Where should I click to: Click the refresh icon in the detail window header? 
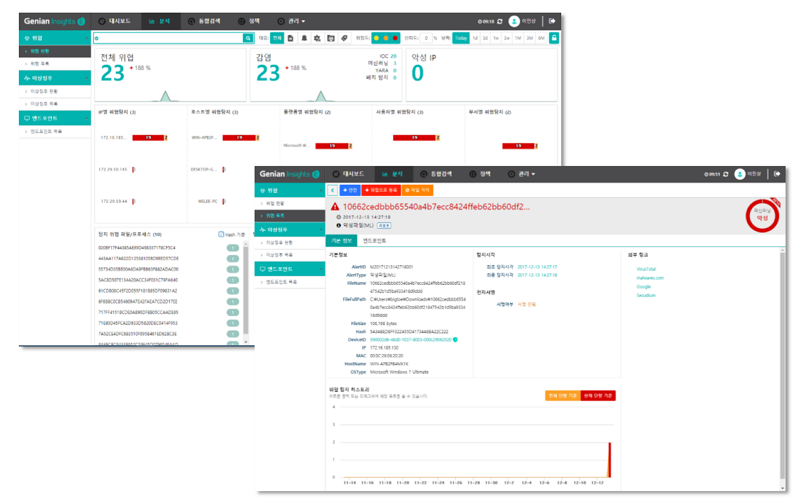tap(726, 174)
